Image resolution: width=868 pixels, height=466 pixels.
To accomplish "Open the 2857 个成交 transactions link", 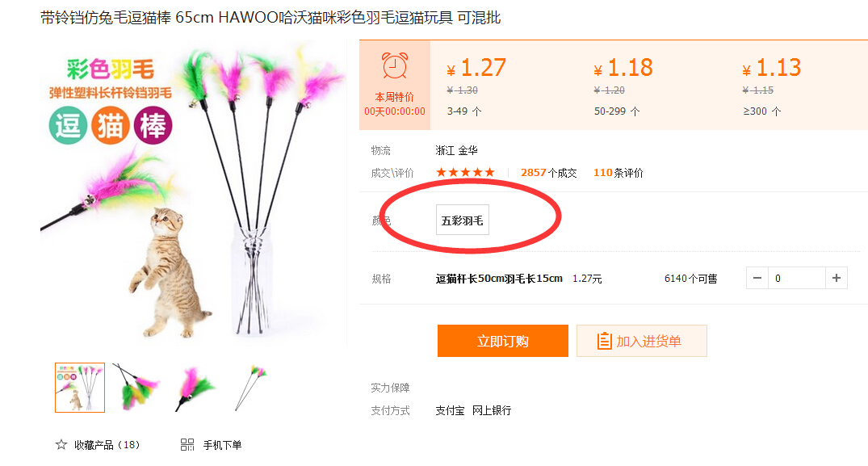I will click(x=548, y=173).
